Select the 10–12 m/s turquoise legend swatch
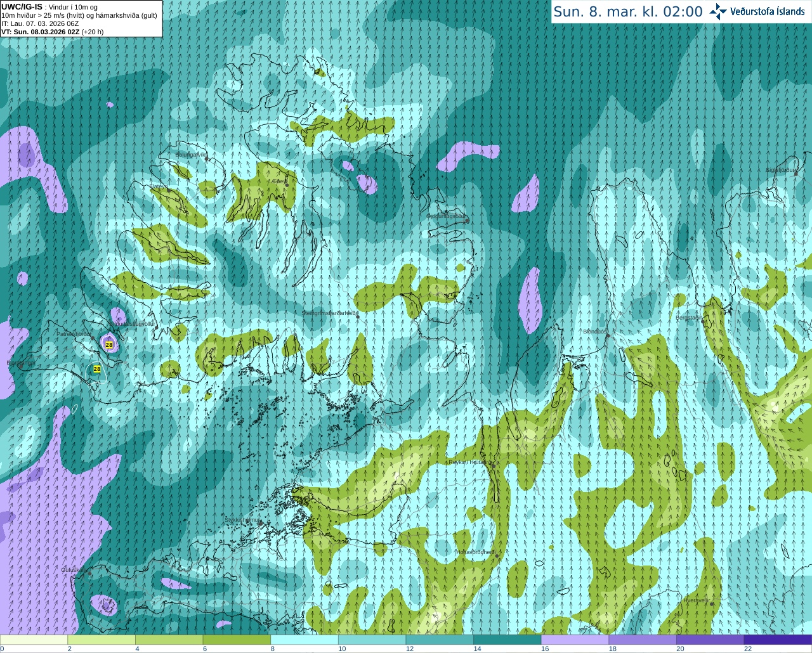The height and width of the screenshot is (653, 812). pos(372,640)
